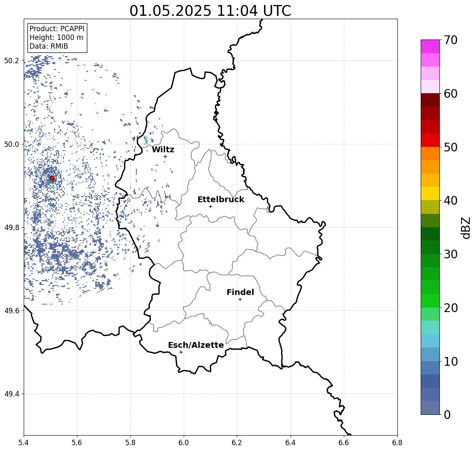Select the Ettelbruck city label
This screenshot has height=451, width=476.
[221, 199]
